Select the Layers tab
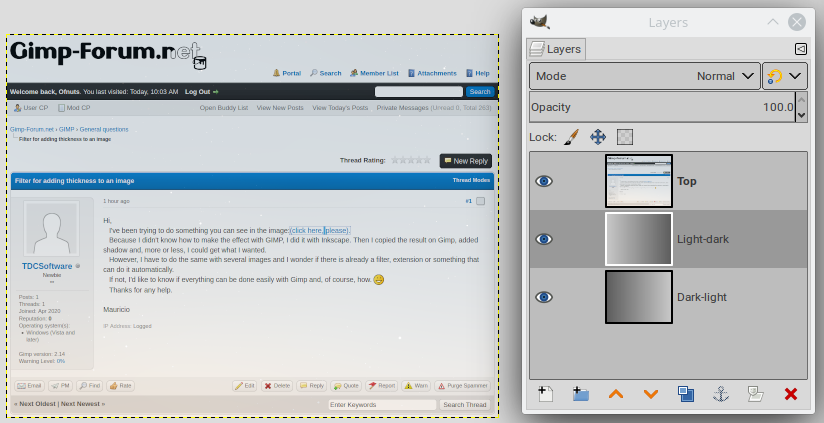This screenshot has height=423, width=824. 556,49
